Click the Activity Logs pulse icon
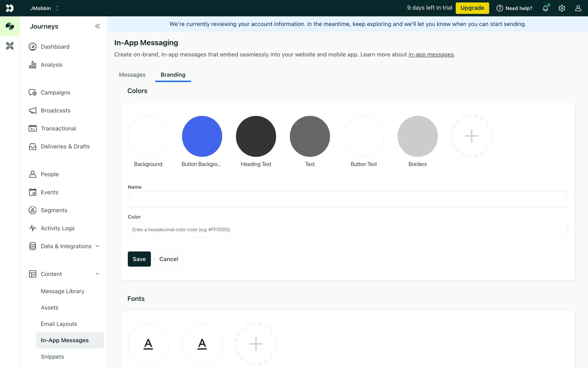 click(33, 228)
